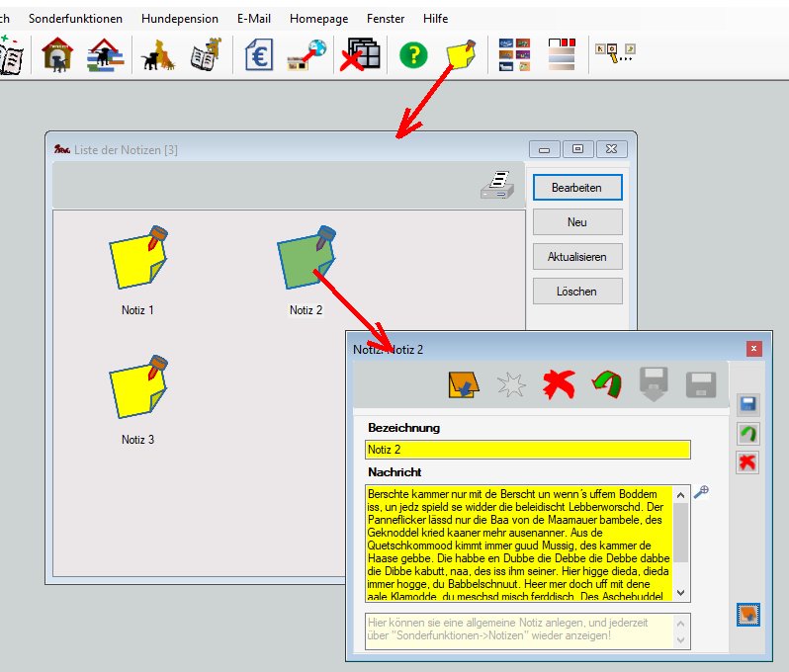Click the Bezeichnung field containing Notiz 2

526,450
